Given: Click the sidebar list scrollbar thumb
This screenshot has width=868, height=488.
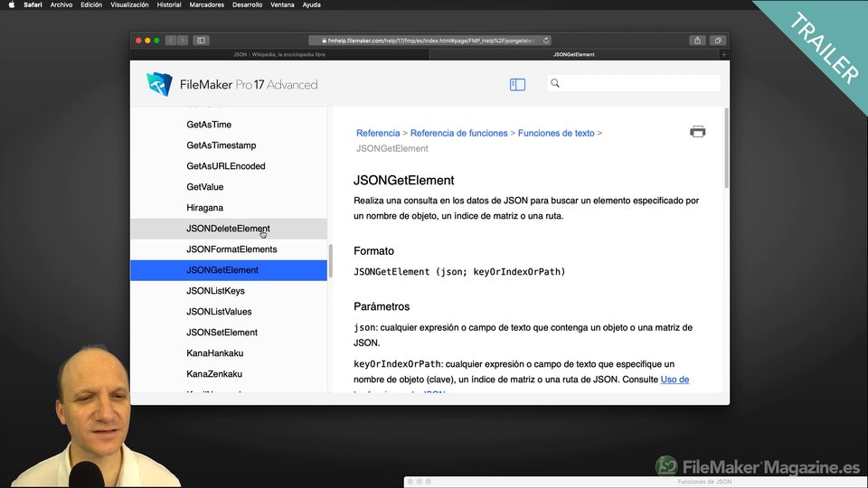Looking at the screenshot, I should pyautogui.click(x=331, y=261).
